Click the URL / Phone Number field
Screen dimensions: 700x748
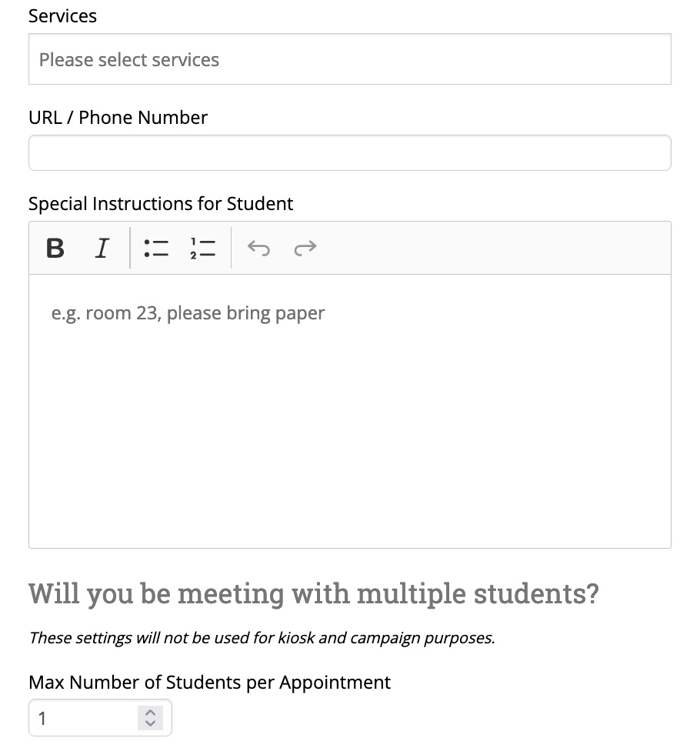350,152
